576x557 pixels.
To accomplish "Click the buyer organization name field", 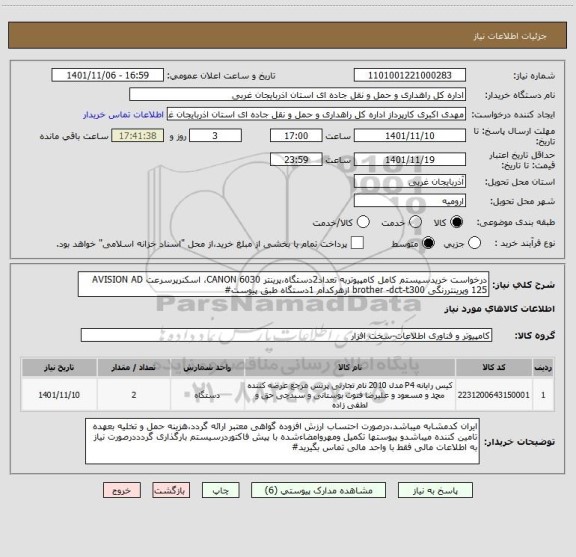I will point(298,95).
